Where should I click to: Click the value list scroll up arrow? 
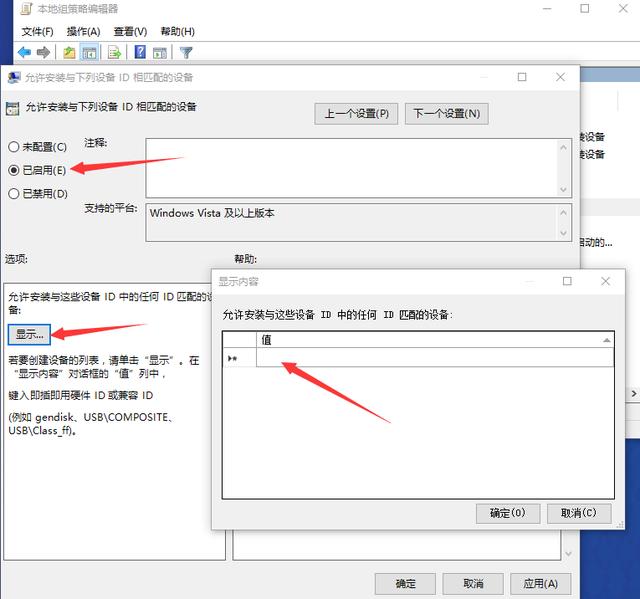pyautogui.click(x=607, y=340)
